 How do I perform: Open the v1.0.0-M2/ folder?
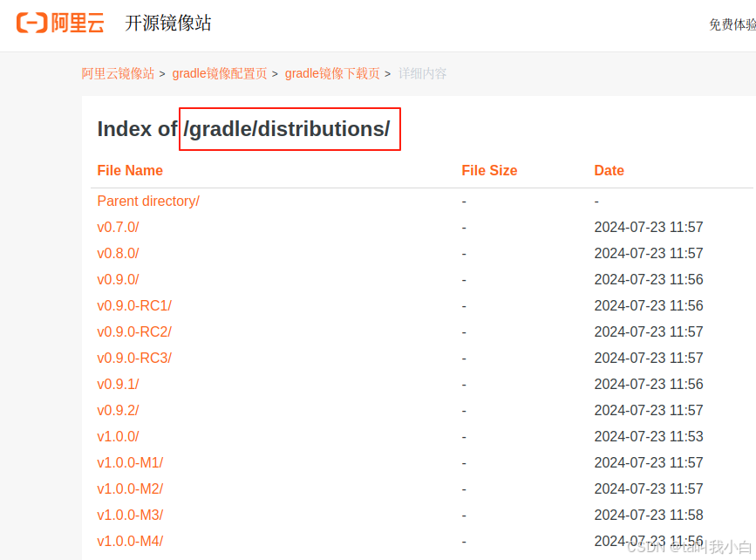pyautogui.click(x=130, y=488)
